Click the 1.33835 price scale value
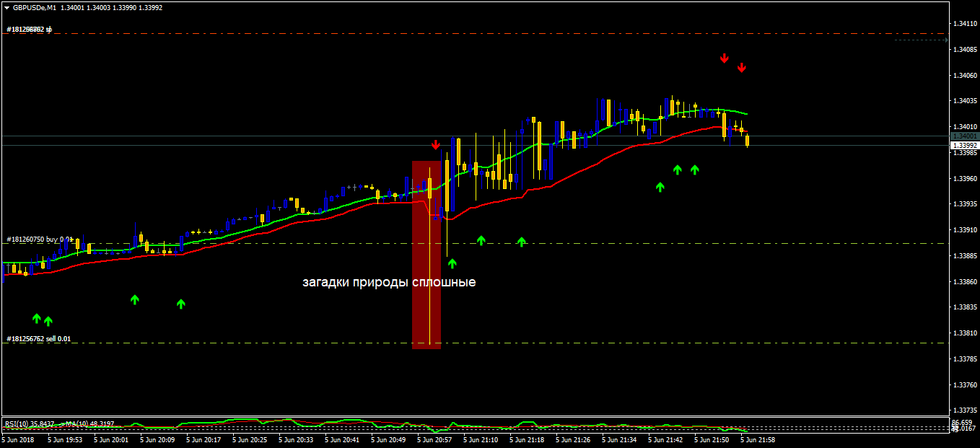Image resolution: width=980 pixels, height=448 pixels. coord(965,307)
